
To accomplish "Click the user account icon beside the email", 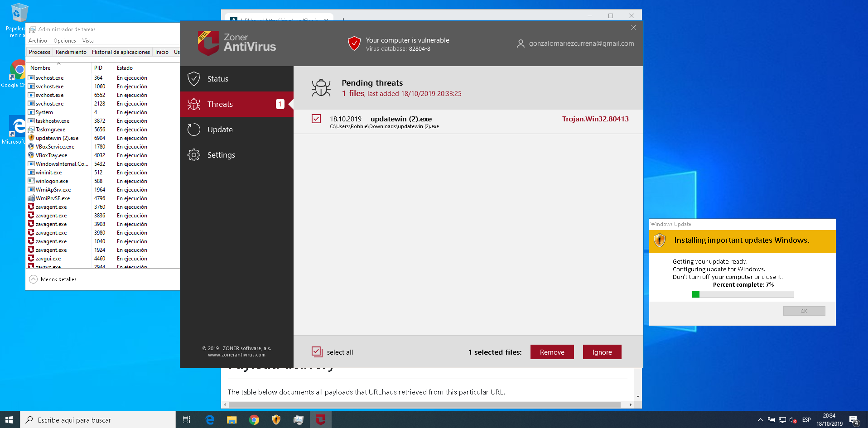I will tap(521, 43).
